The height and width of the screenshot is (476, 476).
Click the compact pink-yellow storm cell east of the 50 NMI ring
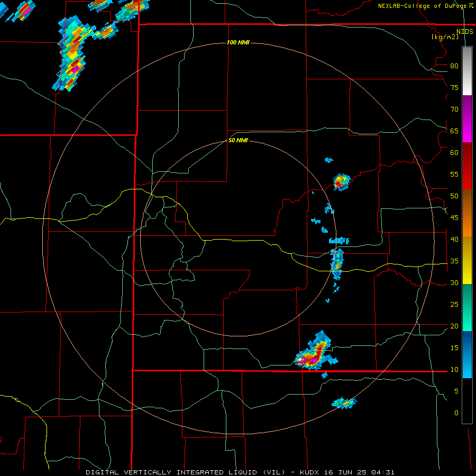(342, 182)
